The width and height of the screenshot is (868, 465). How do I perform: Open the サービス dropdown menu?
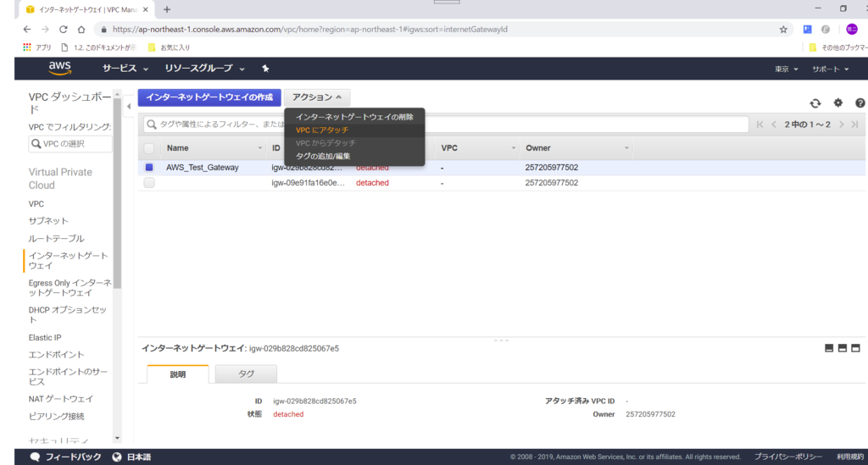[x=125, y=69]
